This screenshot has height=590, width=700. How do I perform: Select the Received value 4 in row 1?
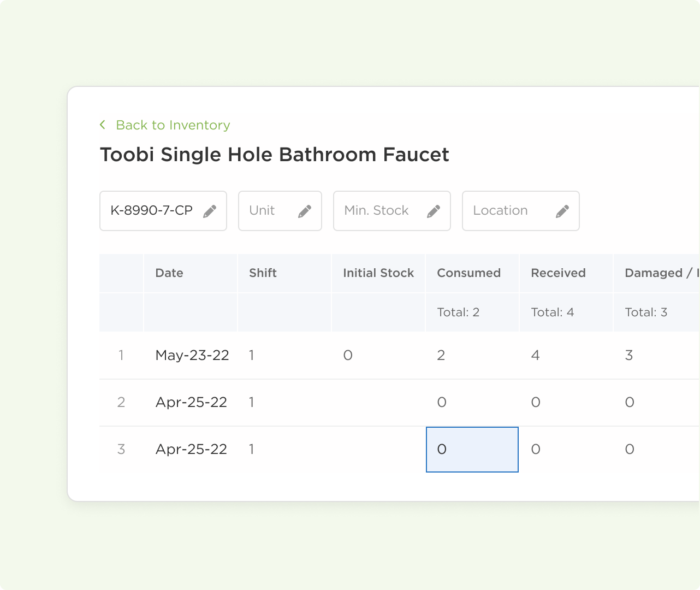tap(536, 356)
